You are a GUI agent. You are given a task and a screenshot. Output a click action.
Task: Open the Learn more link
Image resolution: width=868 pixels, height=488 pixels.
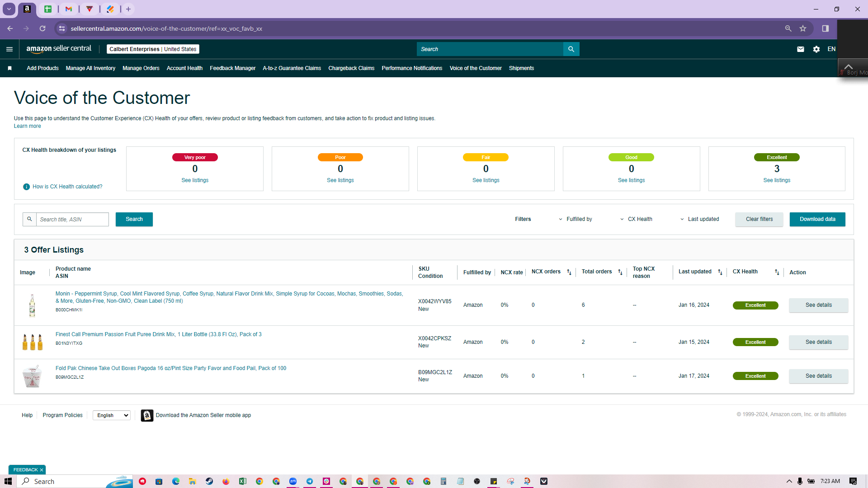pyautogui.click(x=27, y=126)
